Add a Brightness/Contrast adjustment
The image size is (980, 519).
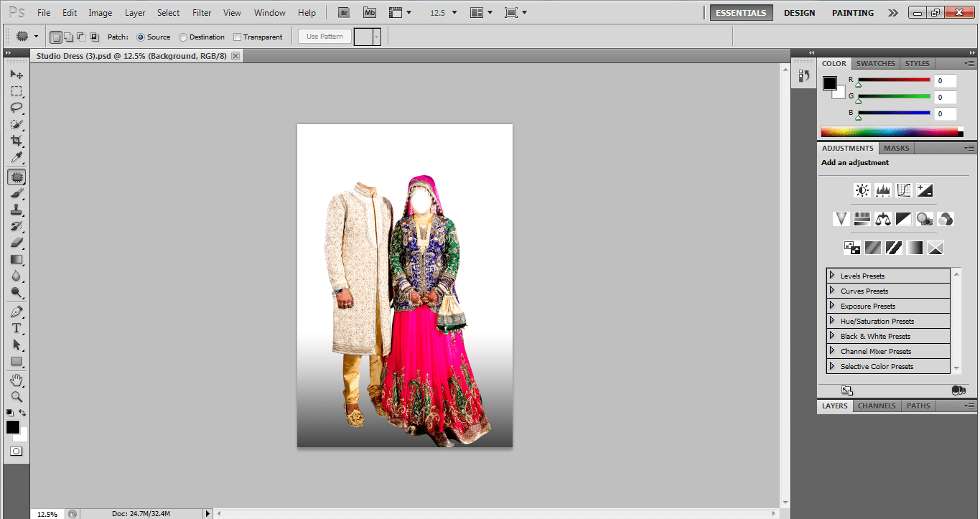[862, 190]
